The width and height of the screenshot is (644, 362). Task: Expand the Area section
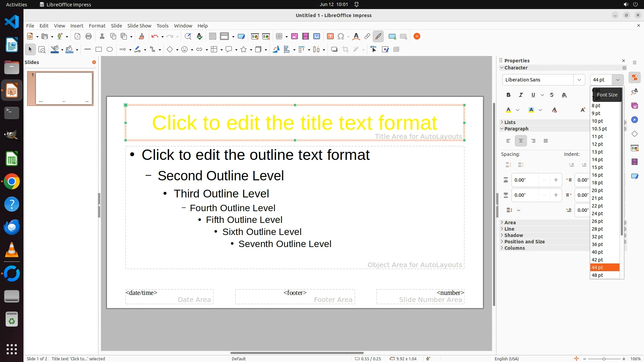(510, 223)
